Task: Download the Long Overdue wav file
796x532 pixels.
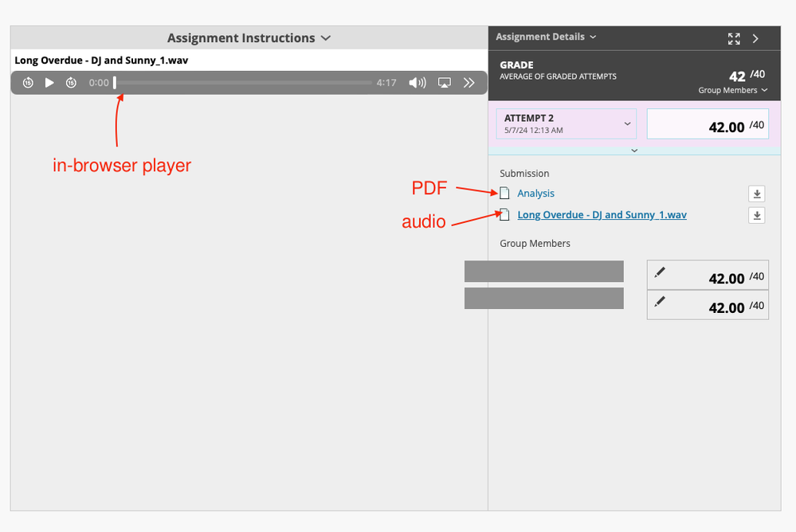Action: pyautogui.click(x=757, y=215)
